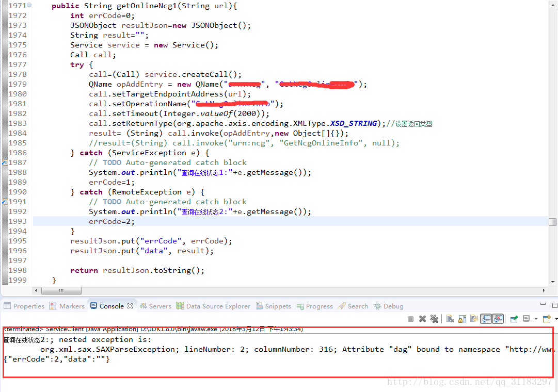558x392 pixels.
Task: Toggle show console on standard error
Action: (x=498, y=319)
